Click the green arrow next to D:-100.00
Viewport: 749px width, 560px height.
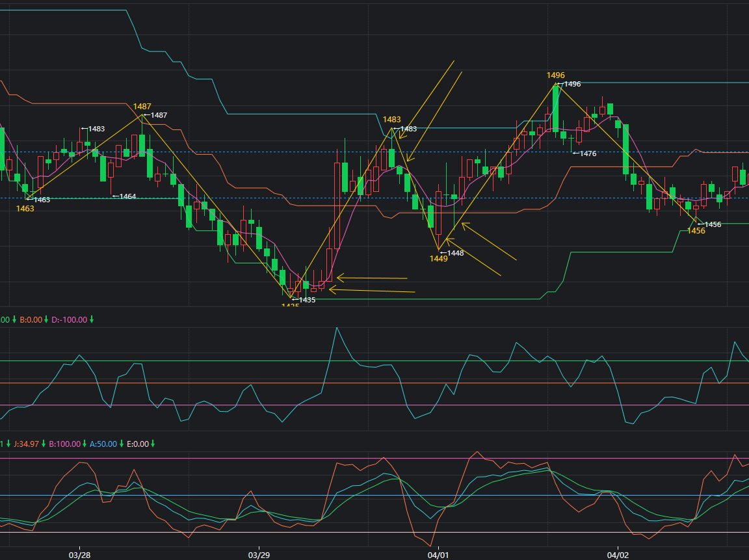pyautogui.click(x=92, y=319)
